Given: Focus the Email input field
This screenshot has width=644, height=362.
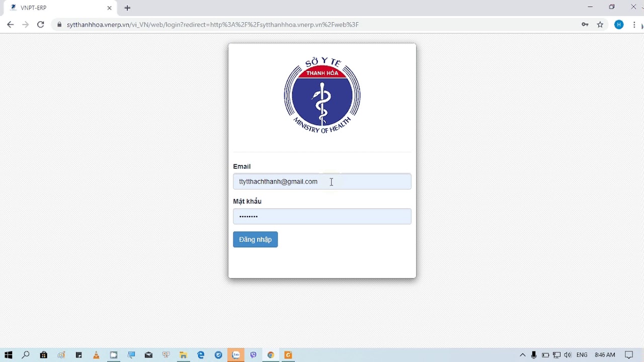Looking at the screenshot, I should tap(322, 182).
